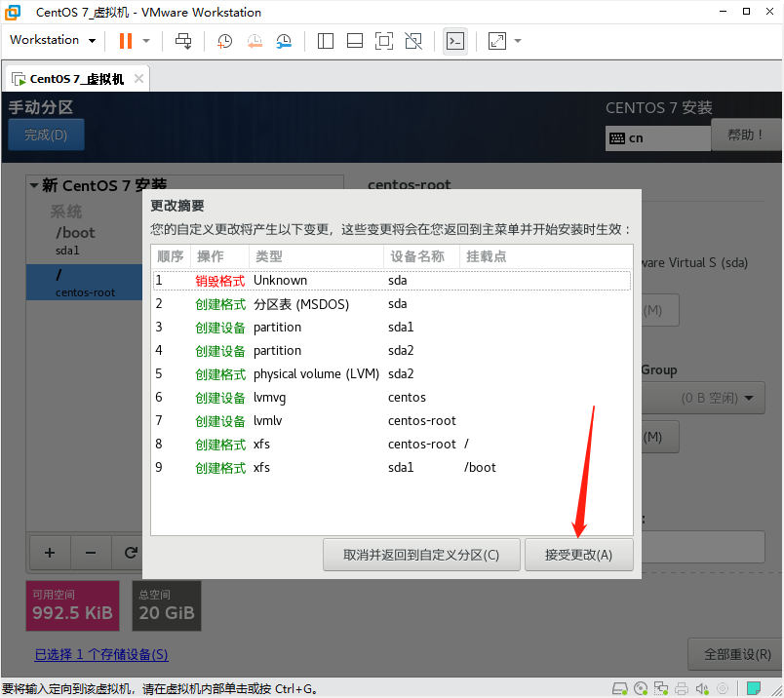
Task: Click the add mount point plus button
Action: (x=50, y=553)
